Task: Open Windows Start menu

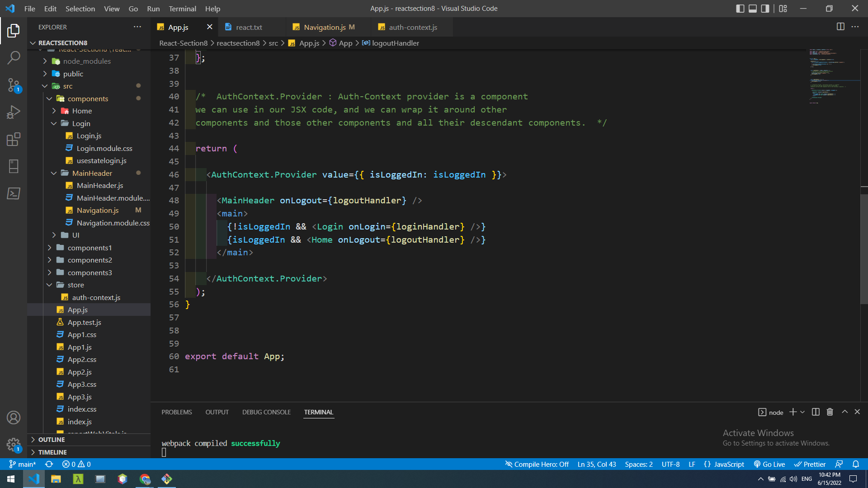Action: (11, 479)
